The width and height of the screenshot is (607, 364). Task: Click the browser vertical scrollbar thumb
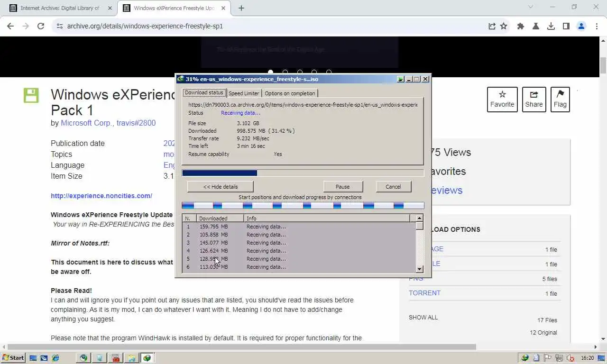[x=603, y=65]
